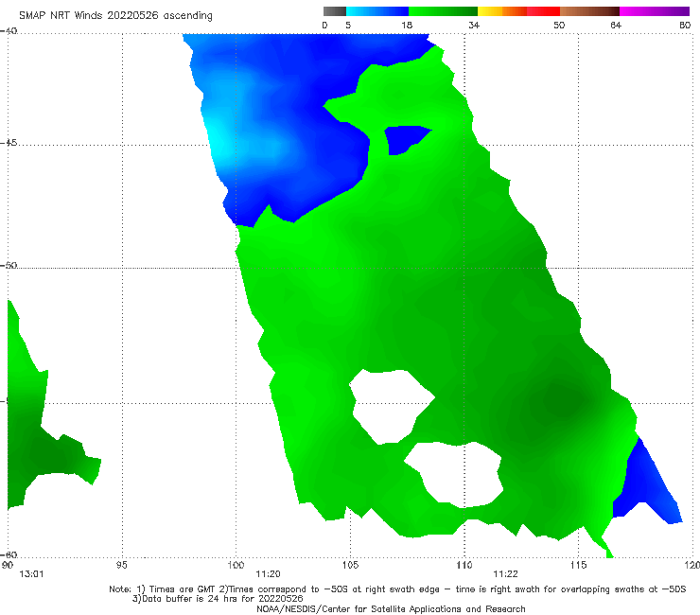Click the red segment of the color scale
The height and width of the screenshot is (615, 700).
543,11
